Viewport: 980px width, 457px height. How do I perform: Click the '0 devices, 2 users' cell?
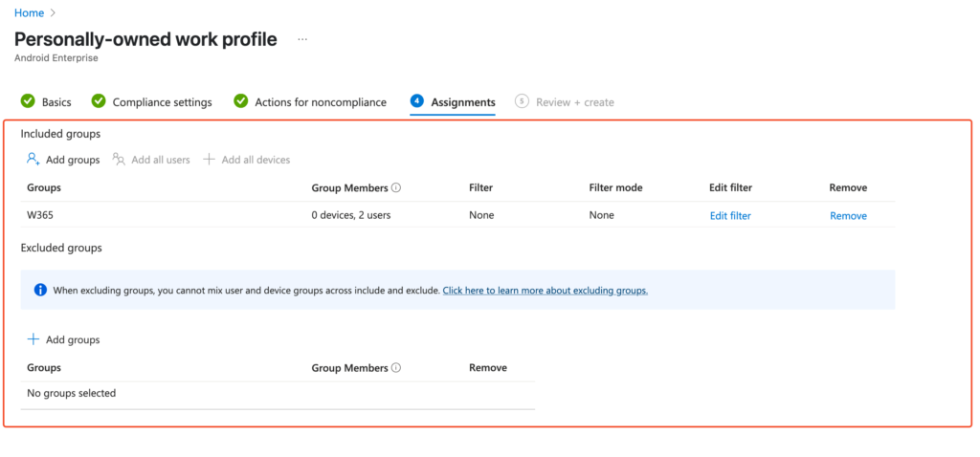[351, 215]
